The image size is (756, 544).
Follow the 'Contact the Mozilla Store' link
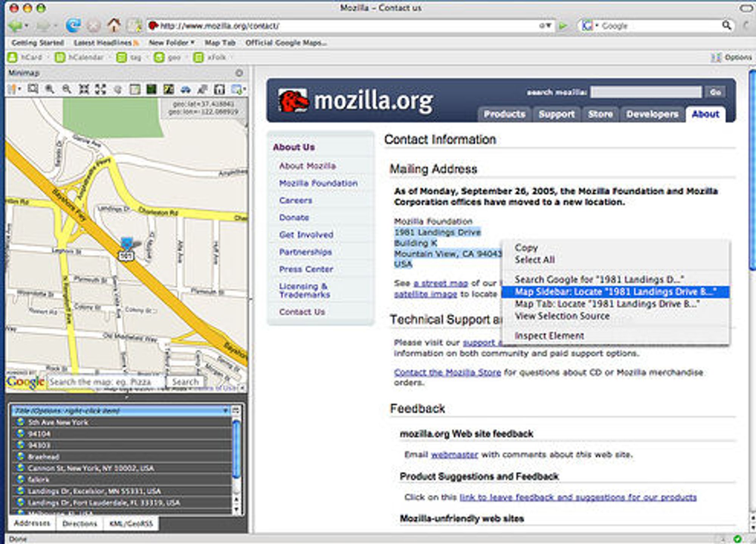pos(447,372)
